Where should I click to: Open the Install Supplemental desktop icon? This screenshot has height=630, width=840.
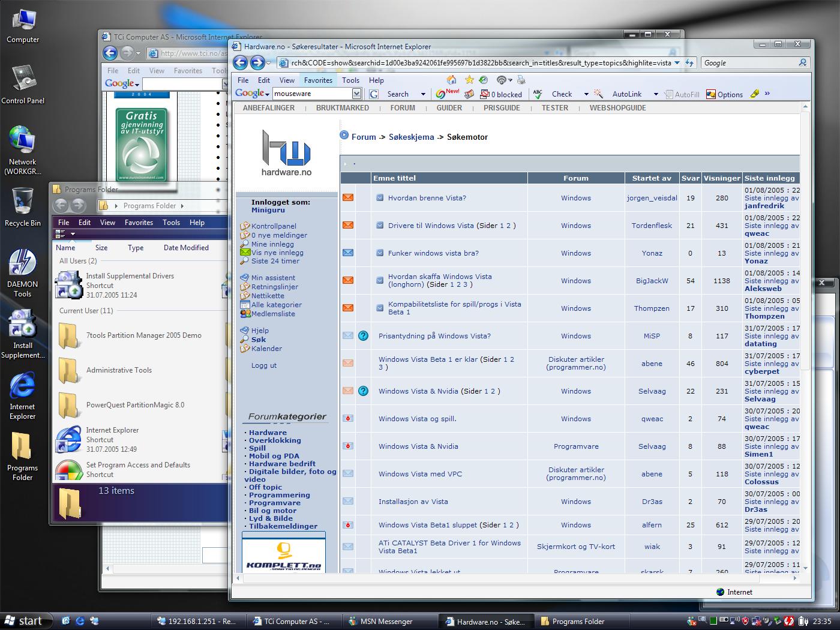point(23,334)
